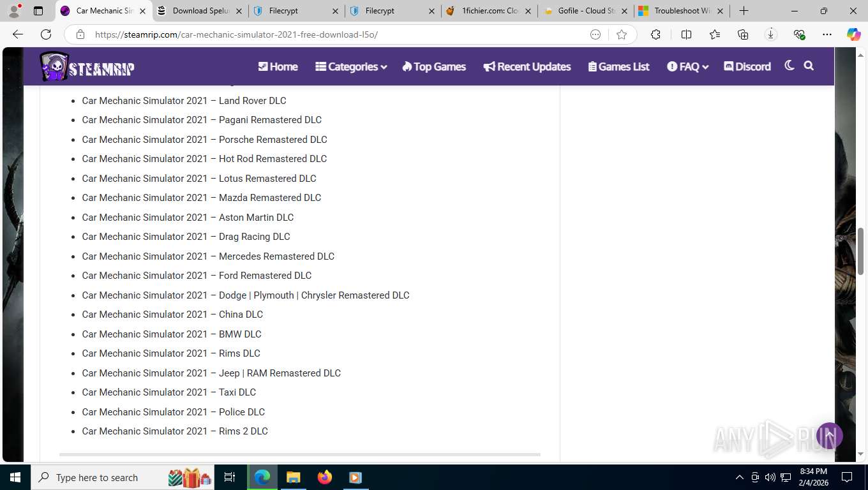Open the volume control tray icon
Viewport: 868px width, 490px height.
click(770, 477)
